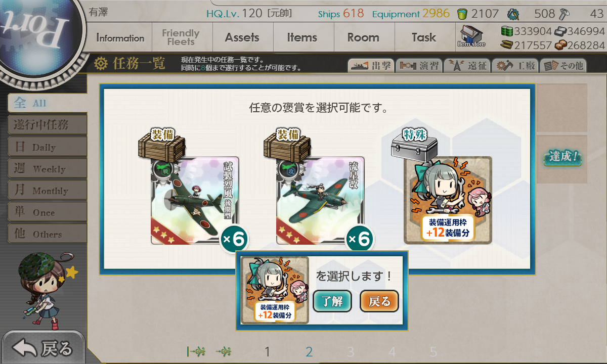Confirm selection with 了解 button
This screenshot has width=607, height=364.
pos(332,302)
